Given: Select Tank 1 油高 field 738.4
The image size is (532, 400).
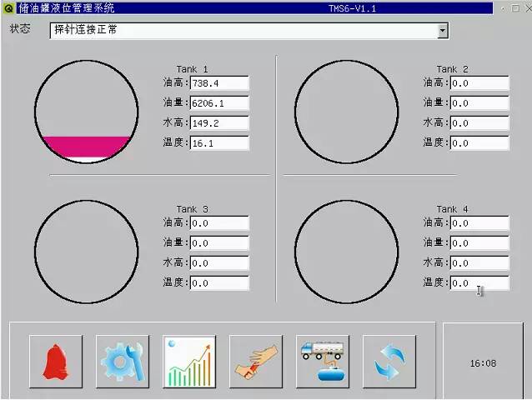Looking at the screenshot, I should tap(219, 83).
